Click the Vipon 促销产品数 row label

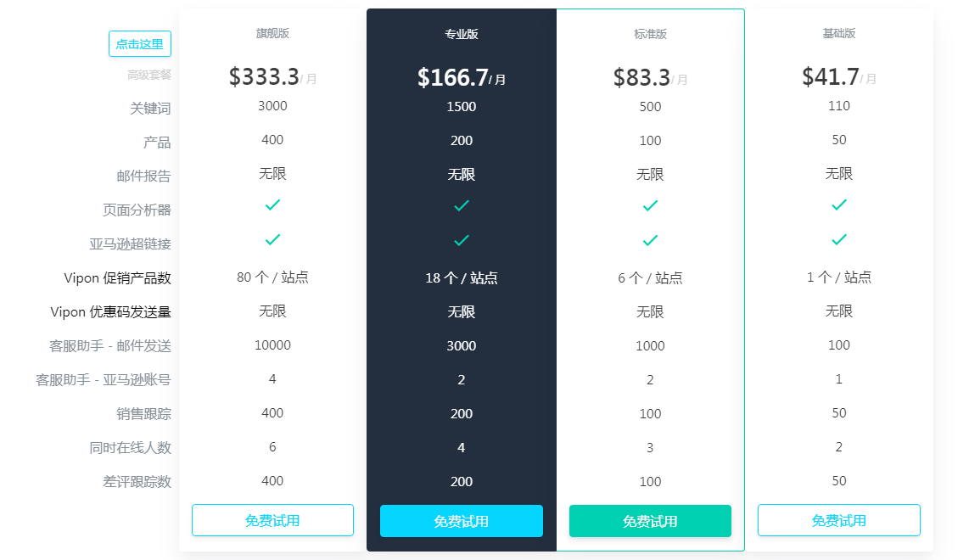click(117, 278)
